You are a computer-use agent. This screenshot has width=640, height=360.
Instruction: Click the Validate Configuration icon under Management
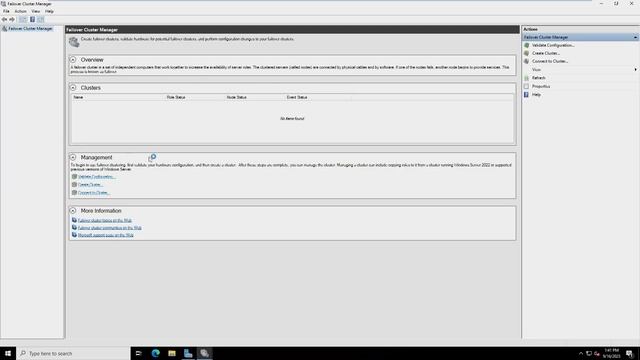[74, 177]
